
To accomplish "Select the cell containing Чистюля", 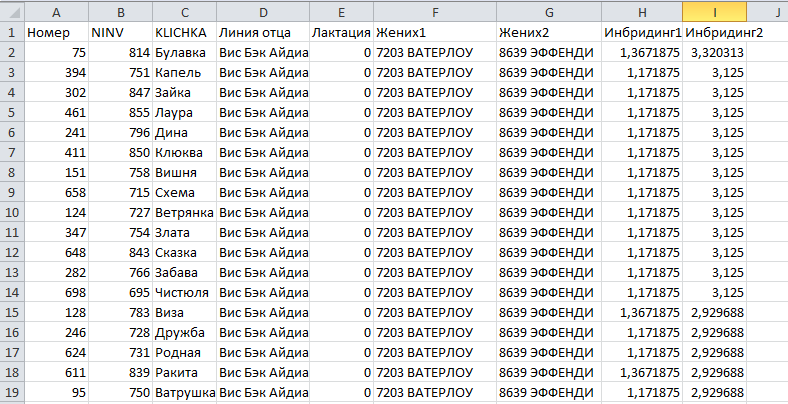I will click(x=184, y=292).
